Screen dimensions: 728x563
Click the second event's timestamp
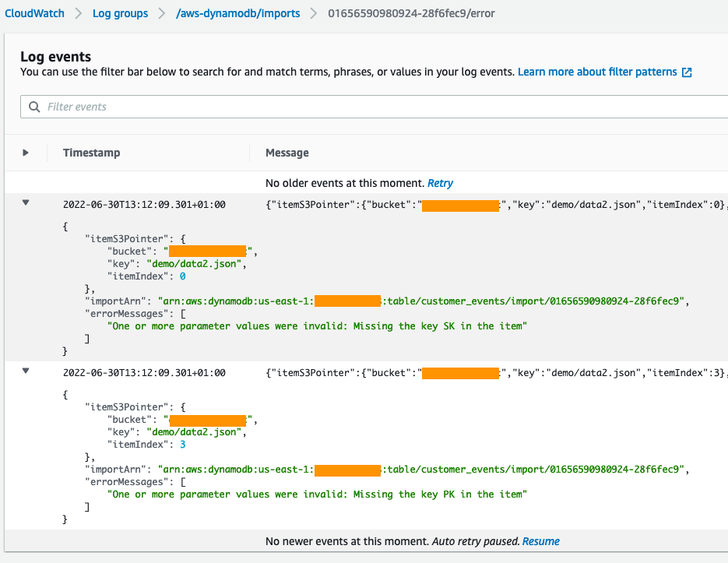pos(144,373)
